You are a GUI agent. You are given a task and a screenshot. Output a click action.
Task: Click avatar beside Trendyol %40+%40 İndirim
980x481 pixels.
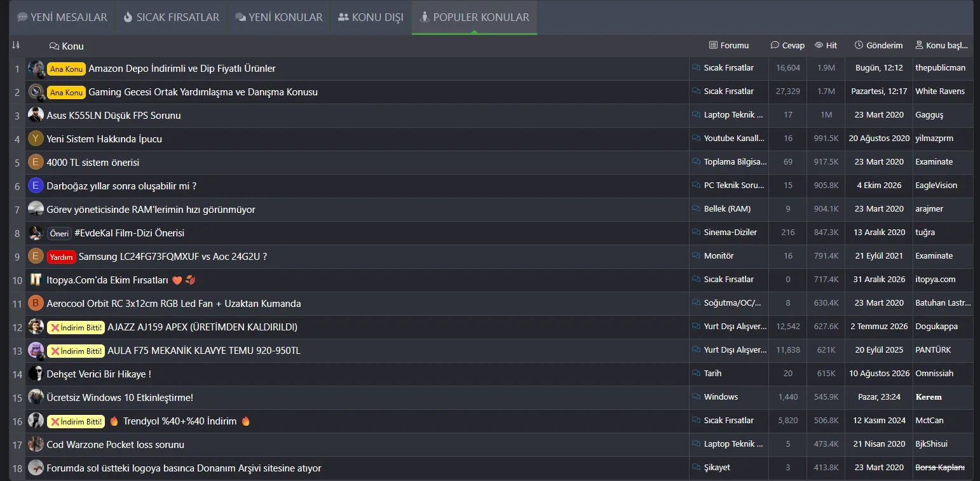pyautogui.click(x=36, y=421)
